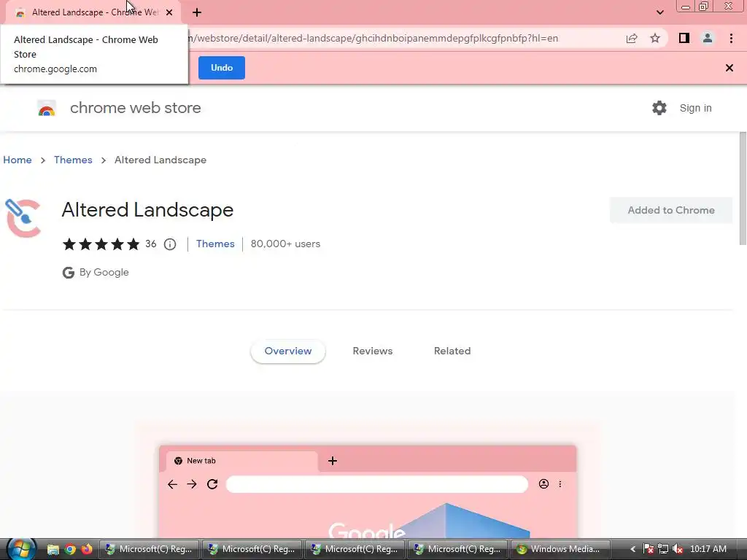This screenshot has width=747, height=560.
Task: Click the address bar URL
Action: coord(373,38)
